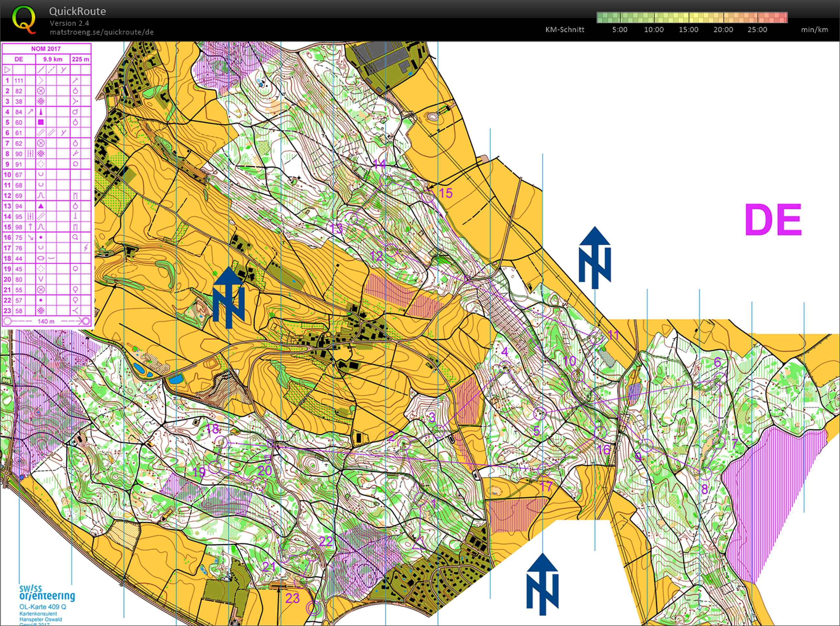The width and height of the screenshot is (840, 626).
Task: Click the finish double-circle symbol in 140 m row
Action: click(86, 321)
